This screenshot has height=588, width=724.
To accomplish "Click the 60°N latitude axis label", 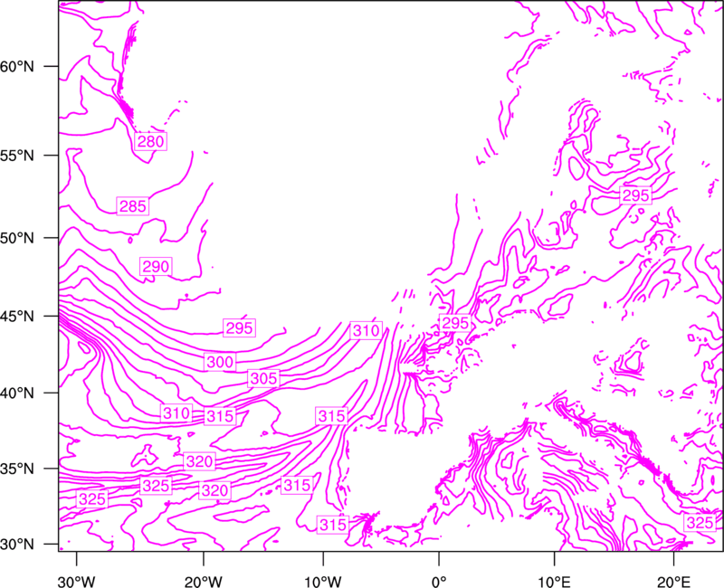I will click(x=16, y=67).
